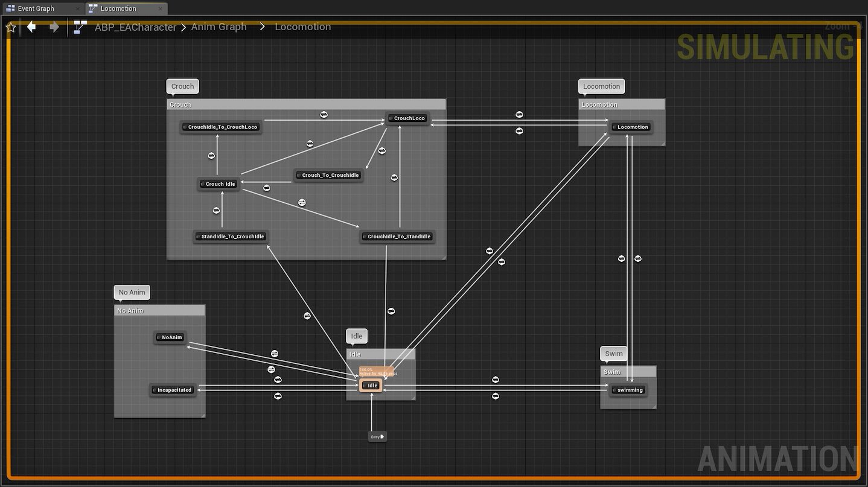The width and height of the screenshot is (868, 487).
Task: Select the active Idle state node
Action: click(370, 385)
